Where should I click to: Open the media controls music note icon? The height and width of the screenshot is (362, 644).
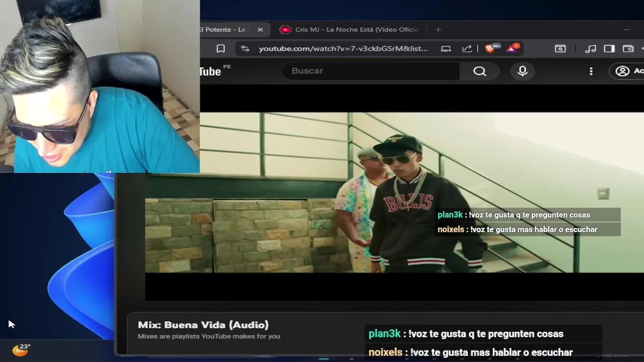(591, 49)
